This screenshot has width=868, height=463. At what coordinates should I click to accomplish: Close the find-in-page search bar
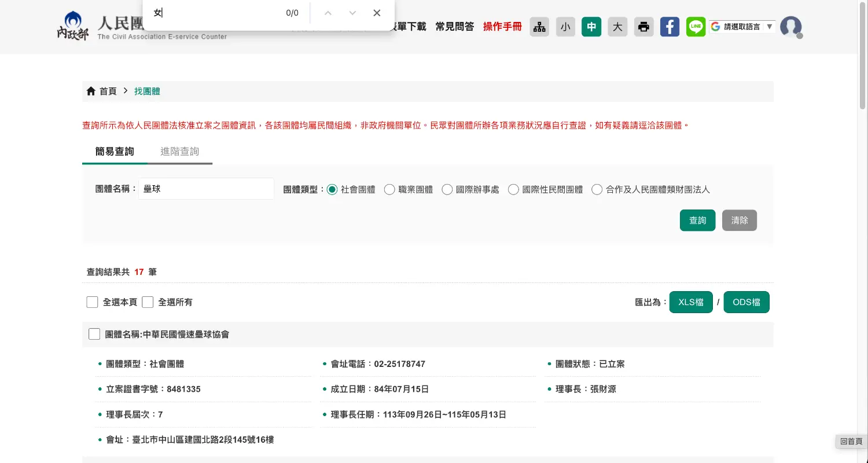tap(377, 13)
